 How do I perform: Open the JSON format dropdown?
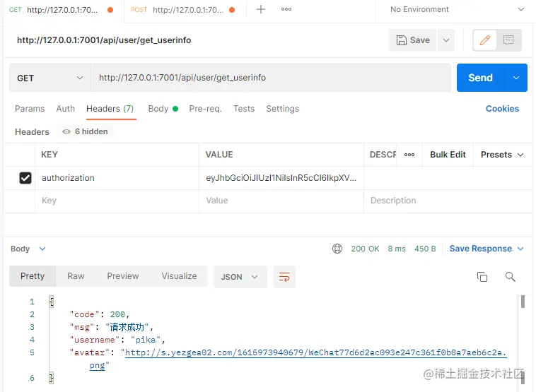click(x=240, y=277)
